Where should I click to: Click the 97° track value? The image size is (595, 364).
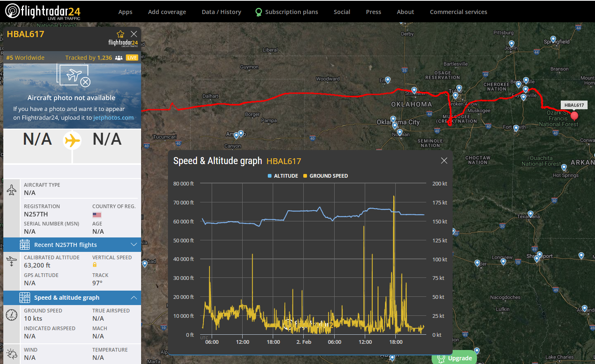[97, 283]
